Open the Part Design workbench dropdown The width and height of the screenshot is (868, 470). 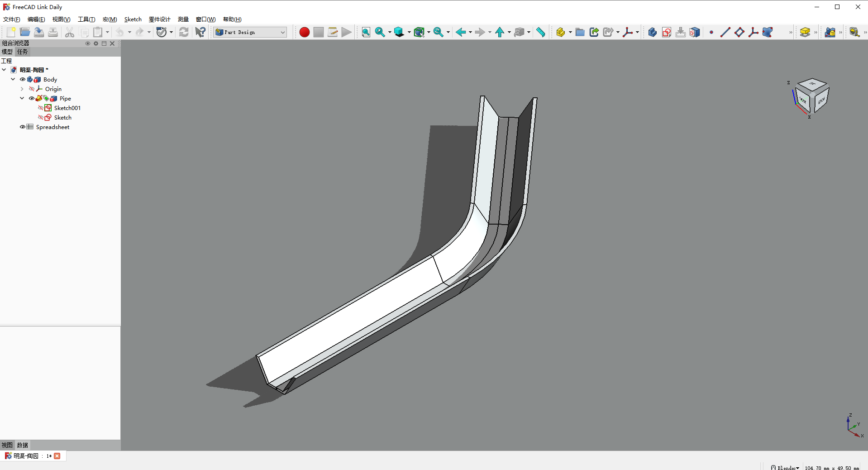pyautogui.click(x=250, y=32)
